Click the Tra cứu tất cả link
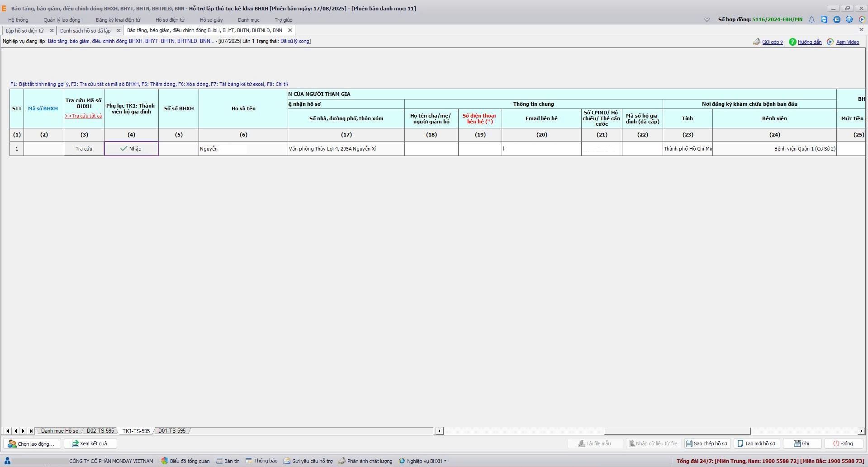868x467 pixels. click(x=83, y=116)
